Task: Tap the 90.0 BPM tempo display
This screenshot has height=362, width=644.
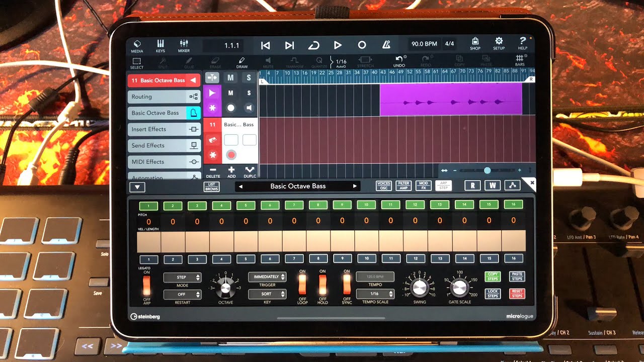Action: click(424, 44)
